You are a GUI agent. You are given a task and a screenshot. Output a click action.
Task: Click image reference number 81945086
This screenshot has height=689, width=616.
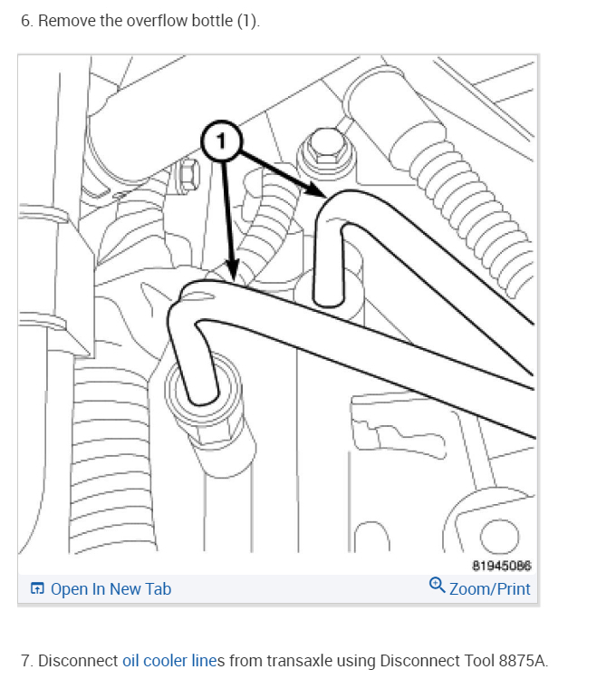pyautogui.click(x=501, y=566)
